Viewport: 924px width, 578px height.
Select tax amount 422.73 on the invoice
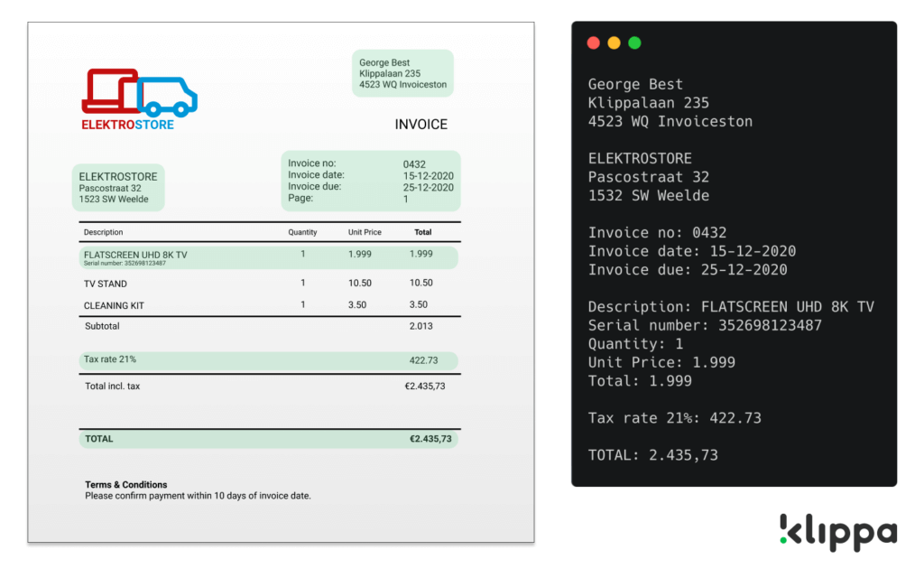coord(424,360)
